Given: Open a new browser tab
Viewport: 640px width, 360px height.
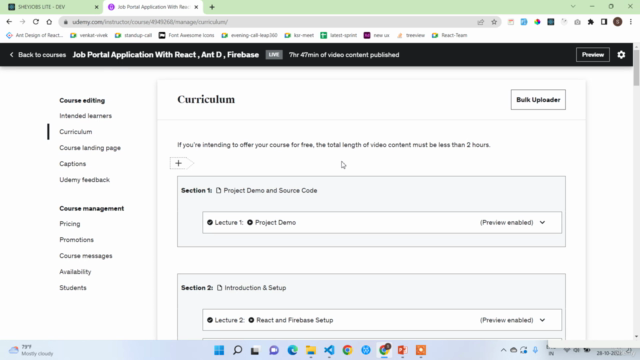Looking at the screenshot, I should [x=212, y=7].
